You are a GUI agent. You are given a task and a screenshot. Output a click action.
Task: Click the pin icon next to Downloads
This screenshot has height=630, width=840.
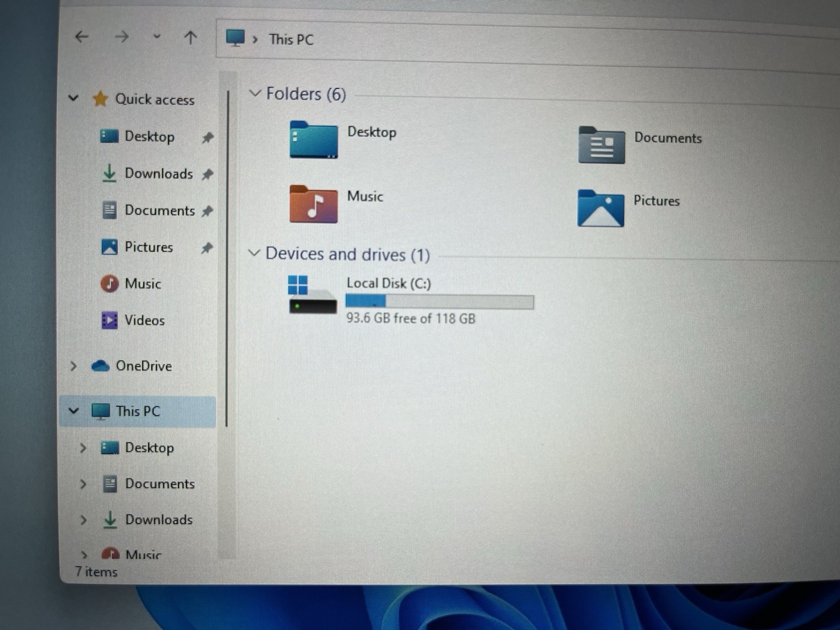(208, 174)
